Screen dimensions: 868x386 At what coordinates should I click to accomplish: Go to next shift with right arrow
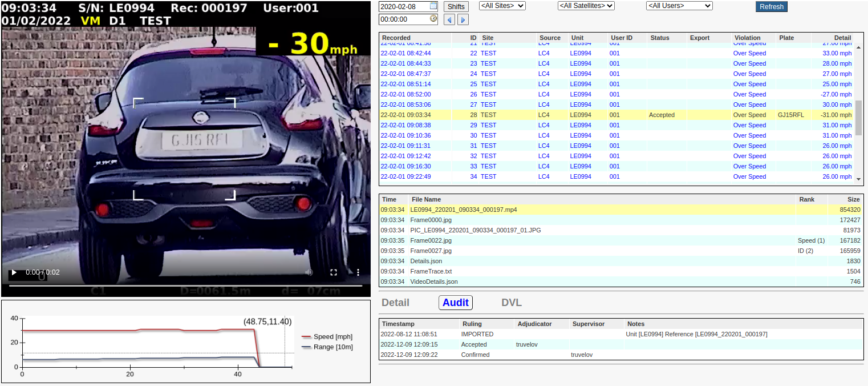(463, 20)
